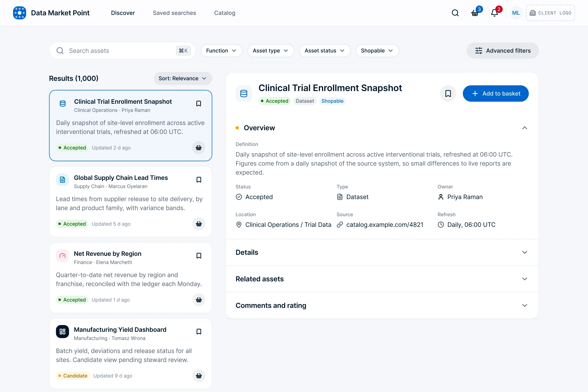Open Advanced filters
This screenshot has height=392, width=588.
point(502,51)
